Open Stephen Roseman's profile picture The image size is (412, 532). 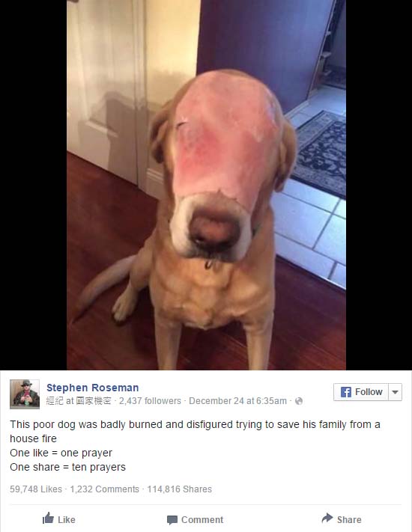[25, 394]
